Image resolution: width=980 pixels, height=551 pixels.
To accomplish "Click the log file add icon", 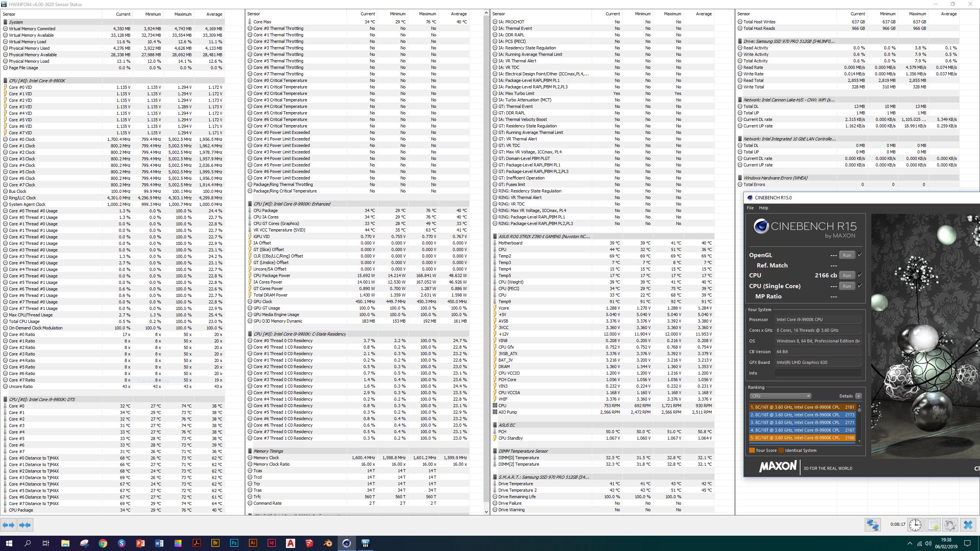I will point(933,525).
